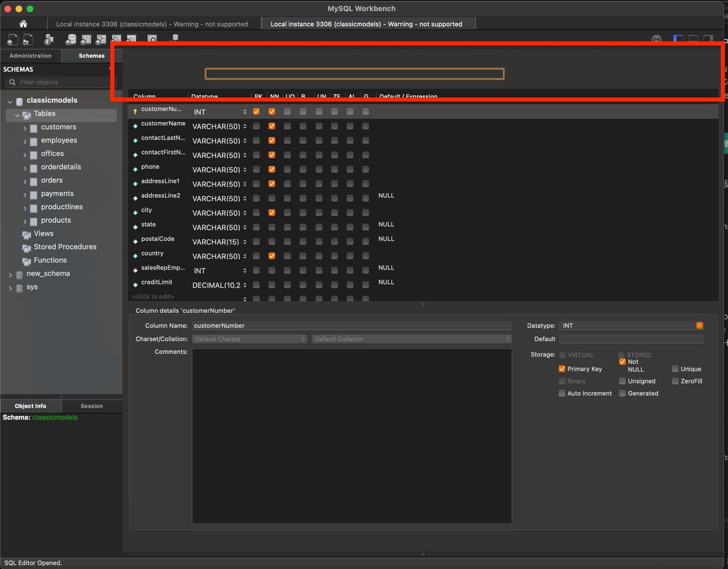Create a new schema using toolbar icon

coord(71,40)
